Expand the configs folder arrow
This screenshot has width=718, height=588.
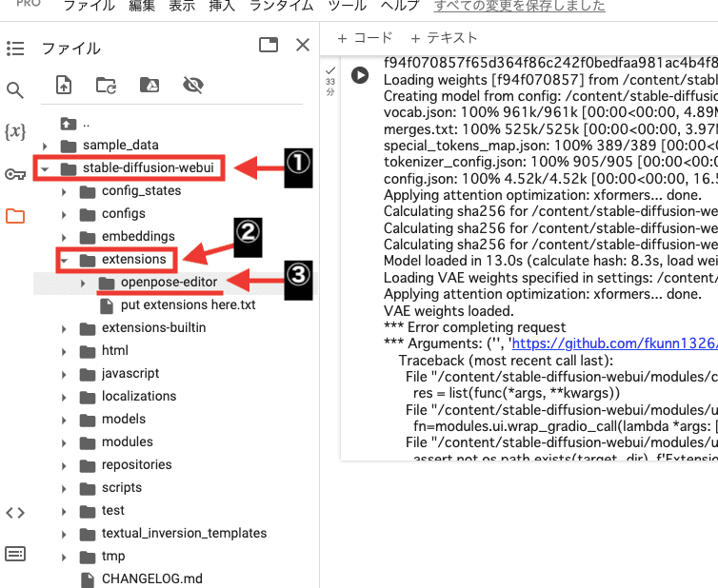[x=64, y=215]
